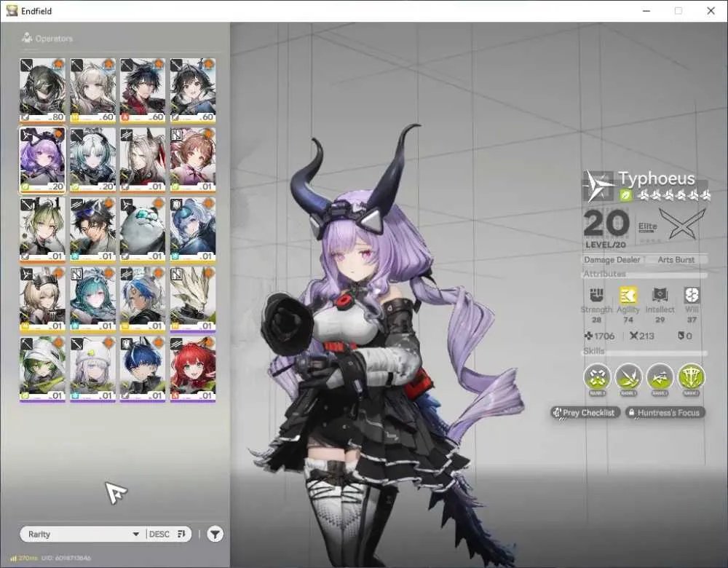
Task: Select the brown-haired pink-ribbon operator card
Action: (x=193, y=160)
